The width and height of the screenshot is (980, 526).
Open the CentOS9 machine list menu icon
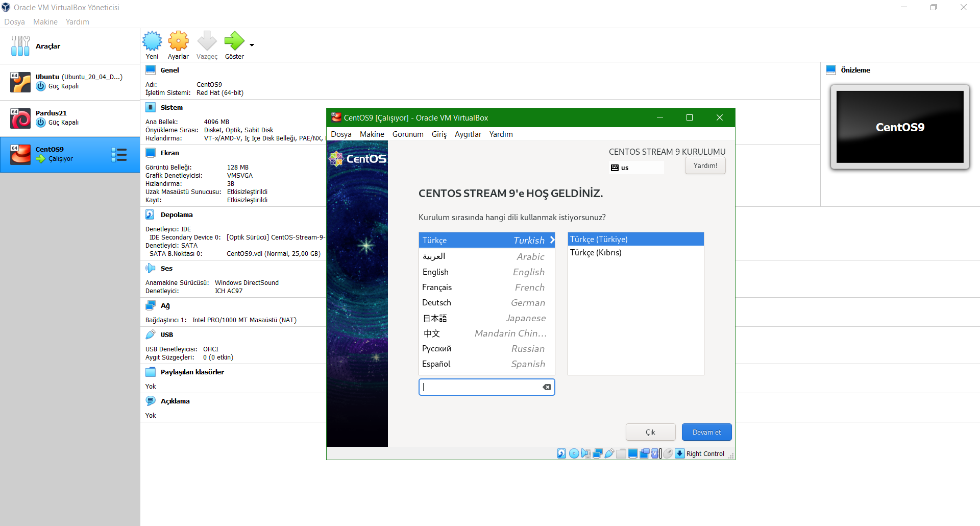[119, 155]
